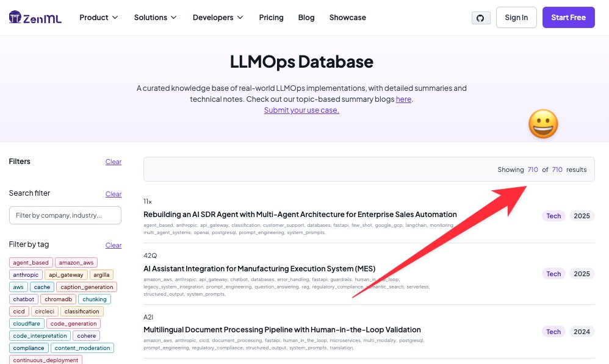The height and width of the screenshot is (364, 609).
Task: Open 'Rebuilding an AI SDR Agent' case study
Action: coord(300,214)
